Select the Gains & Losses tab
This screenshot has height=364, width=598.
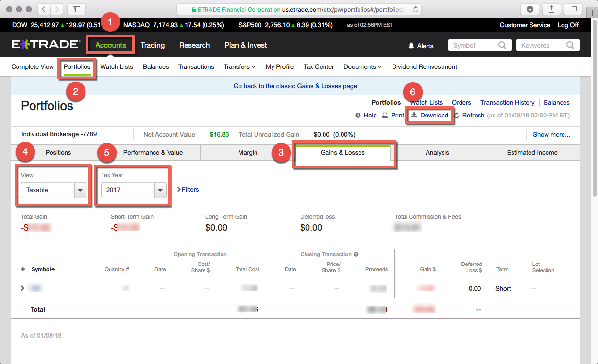342,152
